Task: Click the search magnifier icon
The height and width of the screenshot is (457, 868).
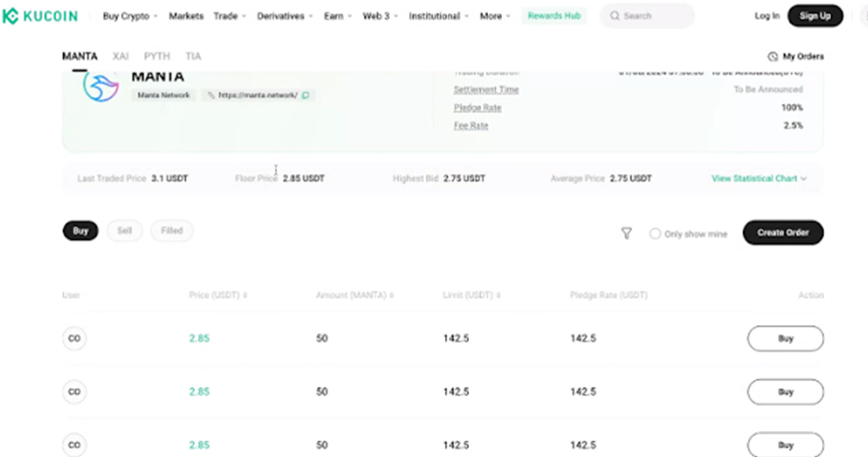Action: pyautogui.click(x=615, y=16)
